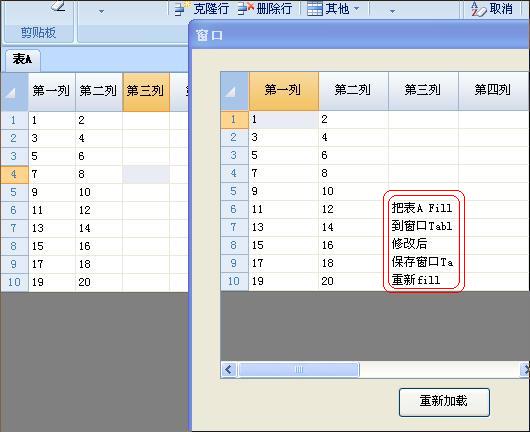The width and height of the screenshot is (530, 432).
Task: Click the 删除行 label in toolbar
Action: pos(274,8)
